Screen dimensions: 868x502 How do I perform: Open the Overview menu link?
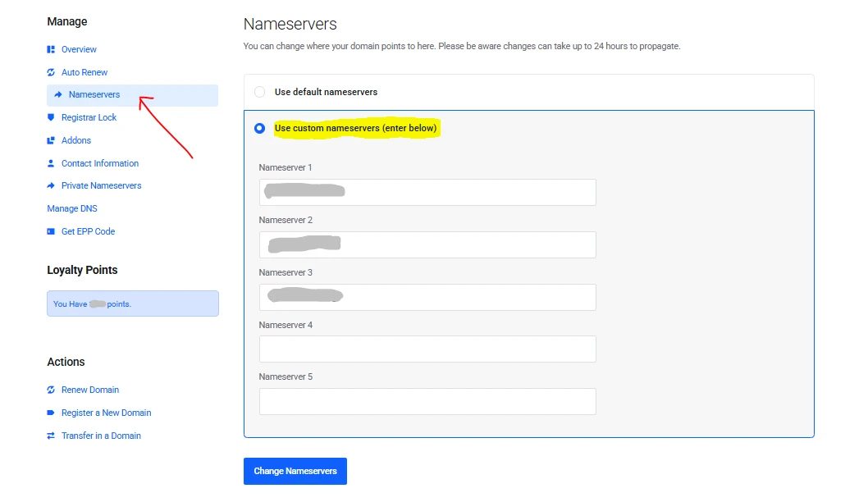[79, 49]
